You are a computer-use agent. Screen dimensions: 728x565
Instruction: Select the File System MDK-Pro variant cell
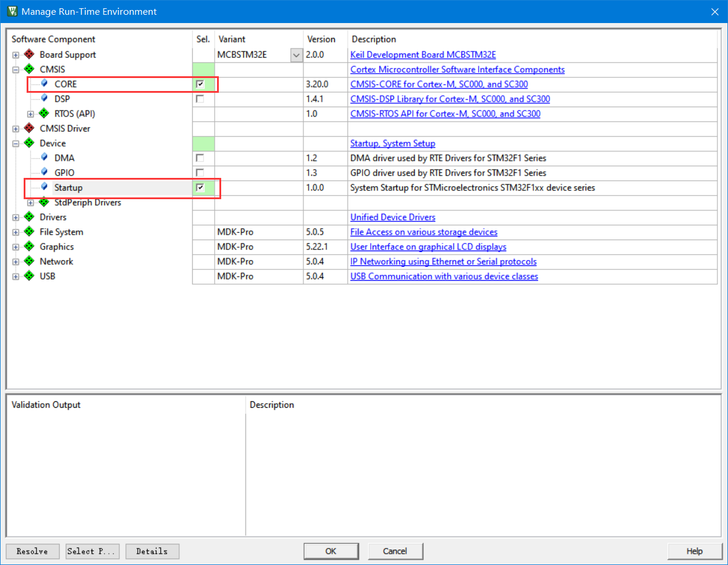(x=259, y=232)
